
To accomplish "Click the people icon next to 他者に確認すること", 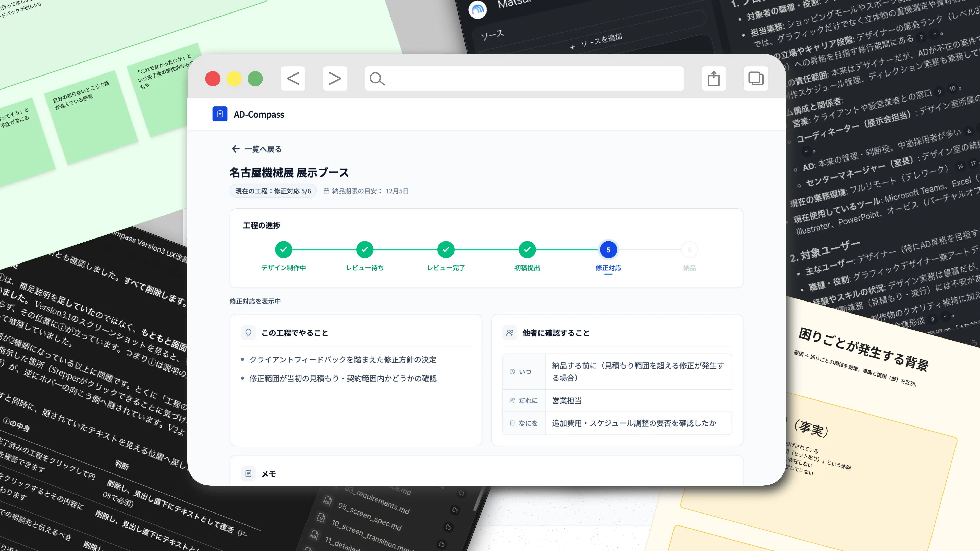I will (x=510, y=333).
